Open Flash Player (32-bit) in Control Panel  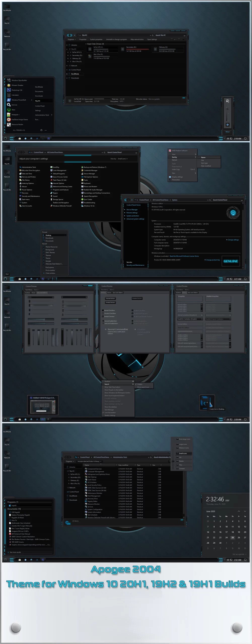coord(58,180)
